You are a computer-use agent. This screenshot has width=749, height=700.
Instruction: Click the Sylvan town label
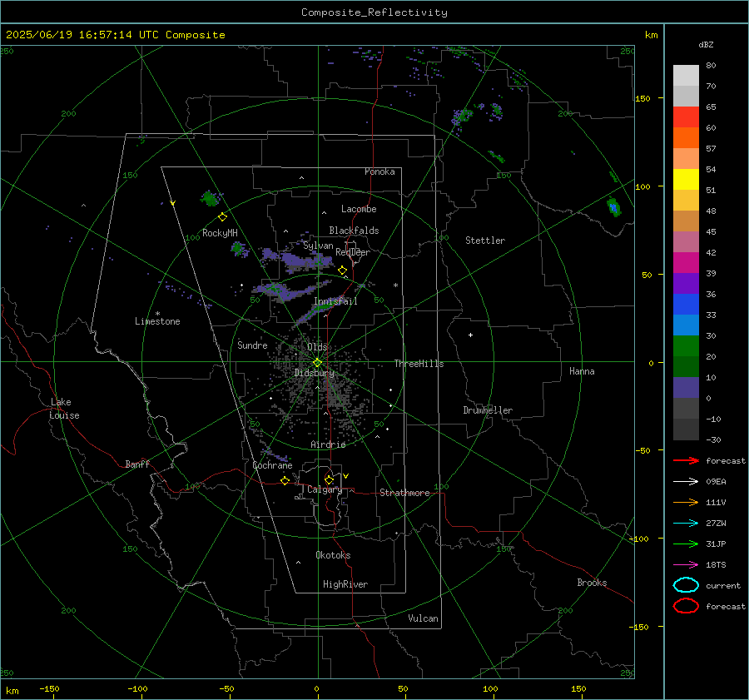318,246
